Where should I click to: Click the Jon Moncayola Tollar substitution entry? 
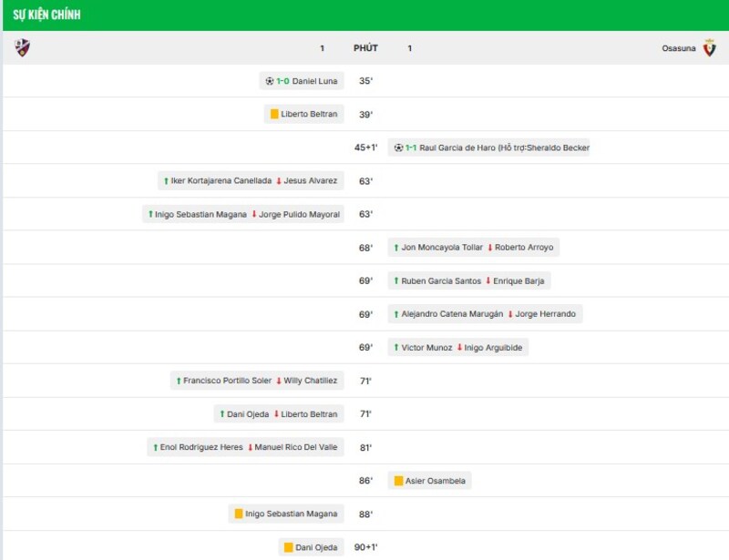tap(473, 248)
